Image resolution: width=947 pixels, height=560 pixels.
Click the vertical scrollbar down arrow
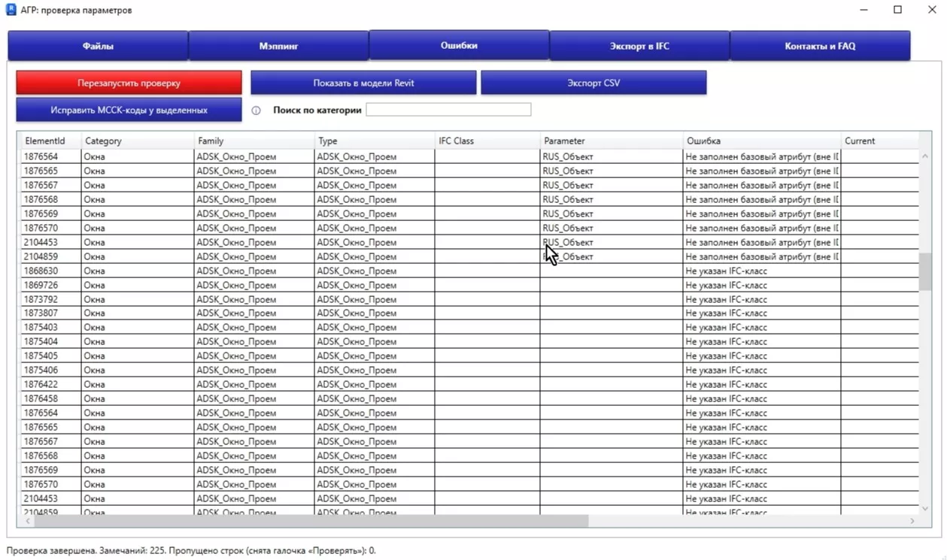point(925,509)
